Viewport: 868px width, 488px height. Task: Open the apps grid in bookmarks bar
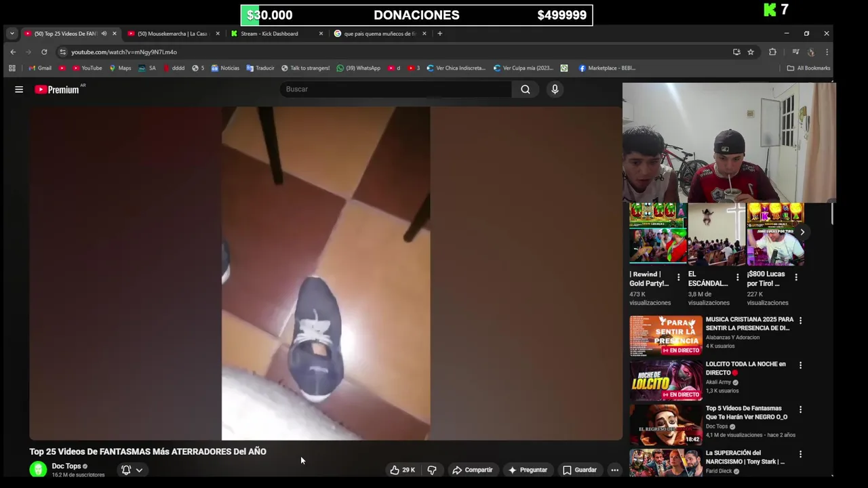(12, 68)
